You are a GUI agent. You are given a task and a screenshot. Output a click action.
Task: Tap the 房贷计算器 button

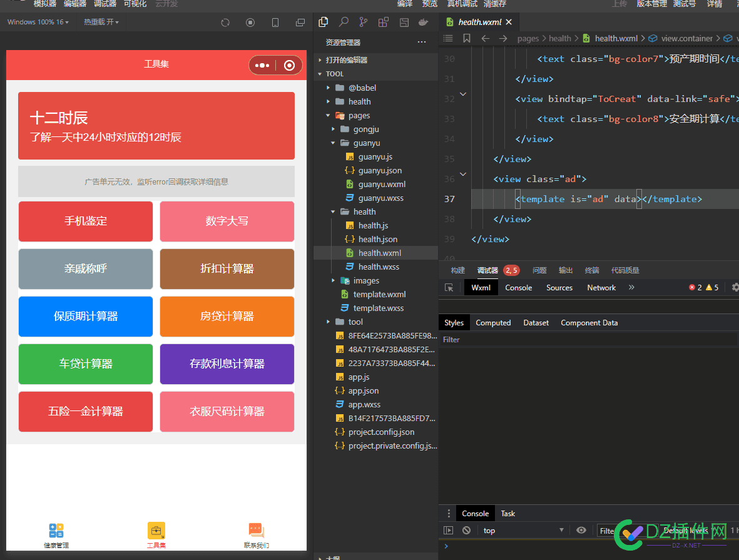click(227, 317)
